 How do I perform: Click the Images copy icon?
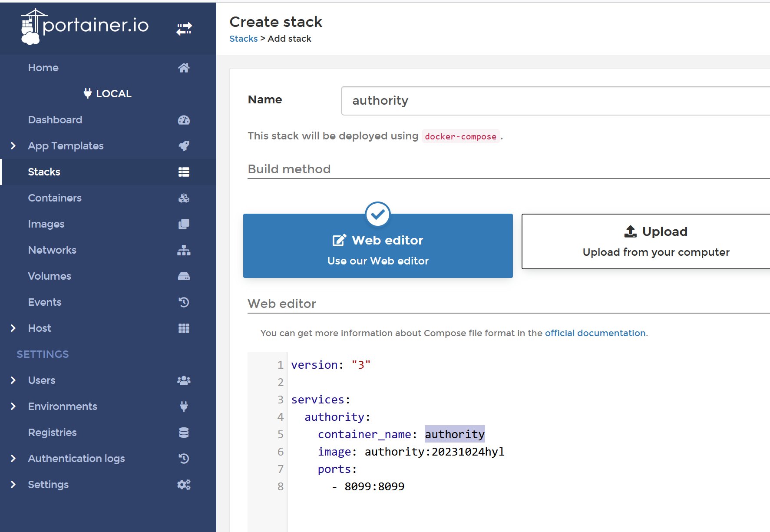[x=184, y=224]
